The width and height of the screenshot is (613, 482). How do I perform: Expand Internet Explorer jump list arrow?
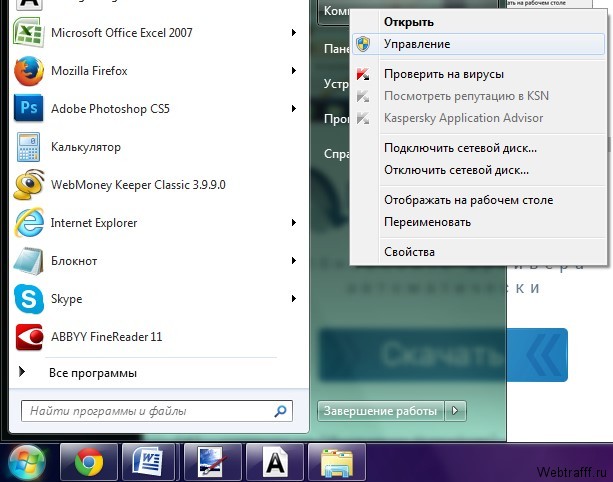[294, 222]
